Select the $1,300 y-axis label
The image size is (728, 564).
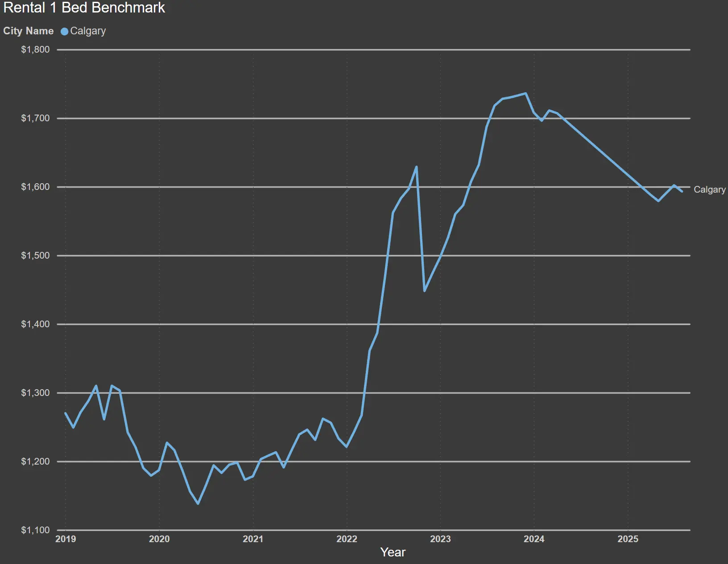(x=35, y=393)
